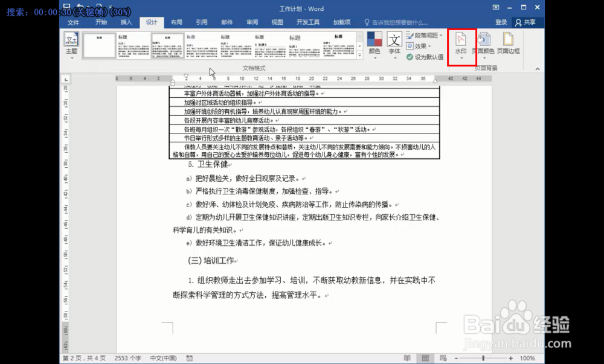604x364 pixels.
Task: Open the 效果 effects dropdown
Action: (x=419, y=46)
